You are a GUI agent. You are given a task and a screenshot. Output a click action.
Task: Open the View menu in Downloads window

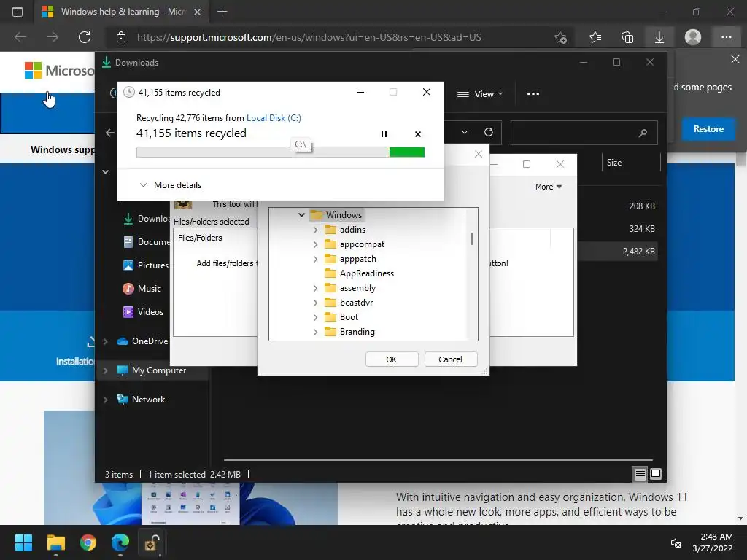click(x=480, y=94)
